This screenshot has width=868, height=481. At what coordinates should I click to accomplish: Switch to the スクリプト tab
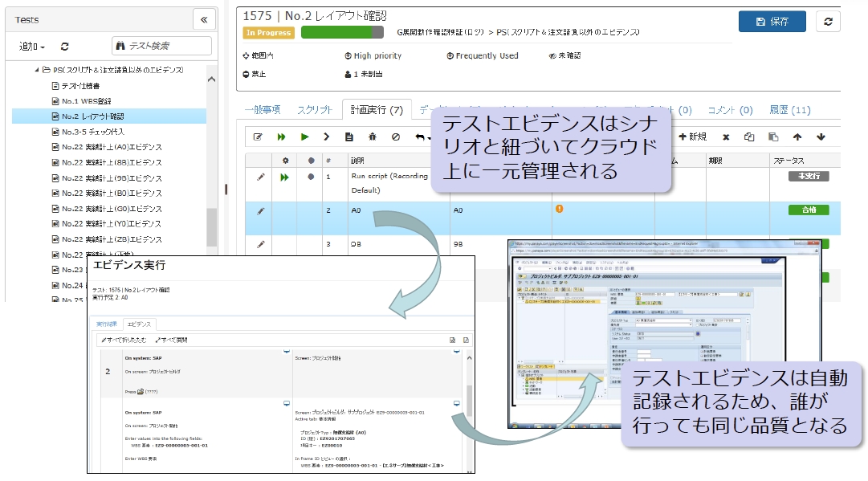[315, 110]
